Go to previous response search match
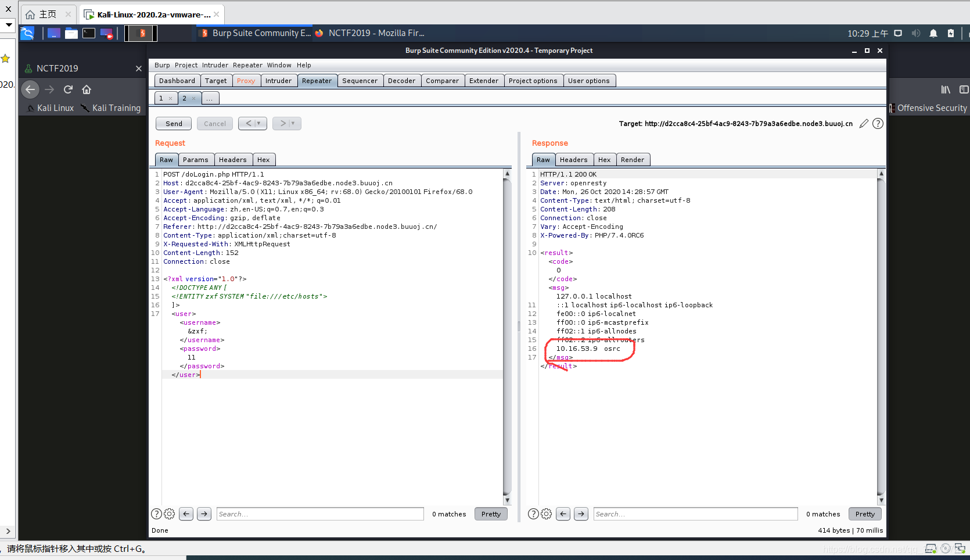Viewport: 970px width, 560px height. pos(563,514)
